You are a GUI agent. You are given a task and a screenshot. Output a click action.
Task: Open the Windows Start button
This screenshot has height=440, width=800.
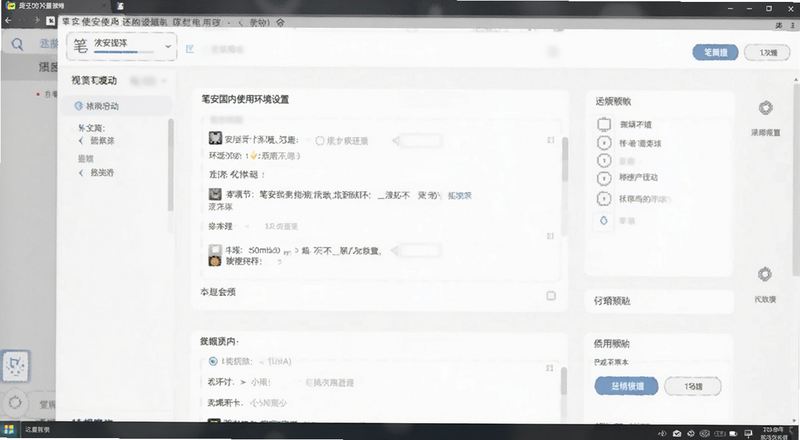point(9,429)
